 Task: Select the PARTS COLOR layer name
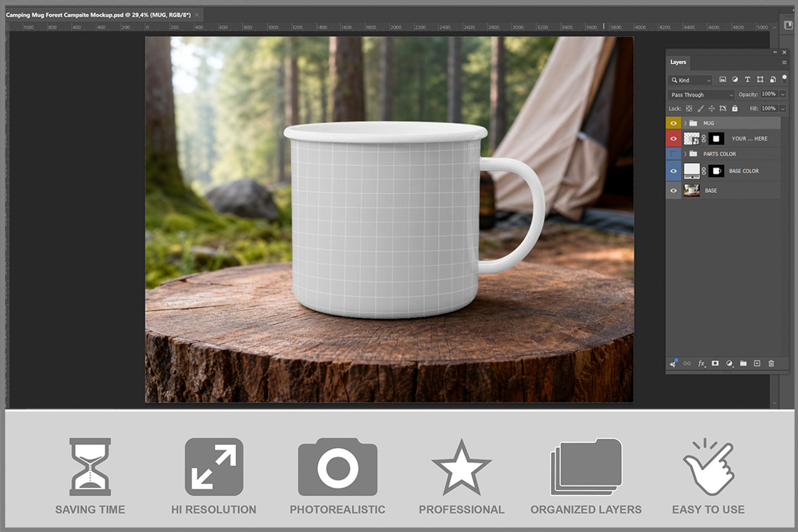click(x=720, y=154)
